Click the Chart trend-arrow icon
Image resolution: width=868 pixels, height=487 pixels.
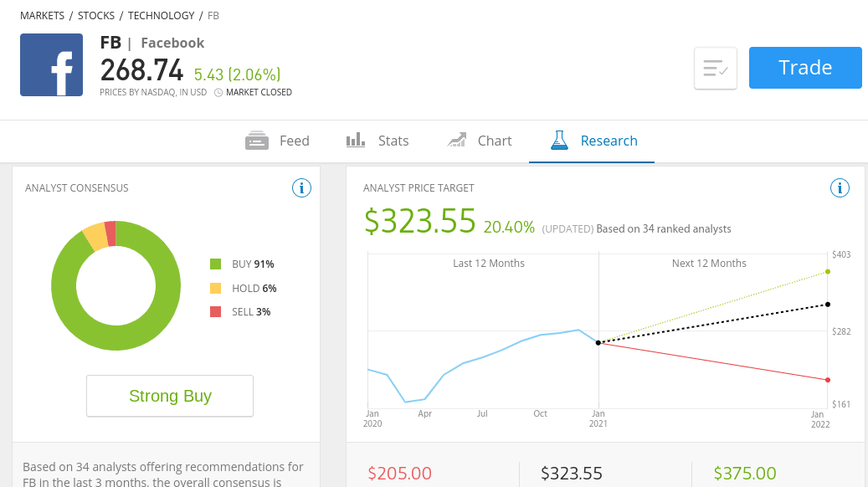(x=457, y=140)
